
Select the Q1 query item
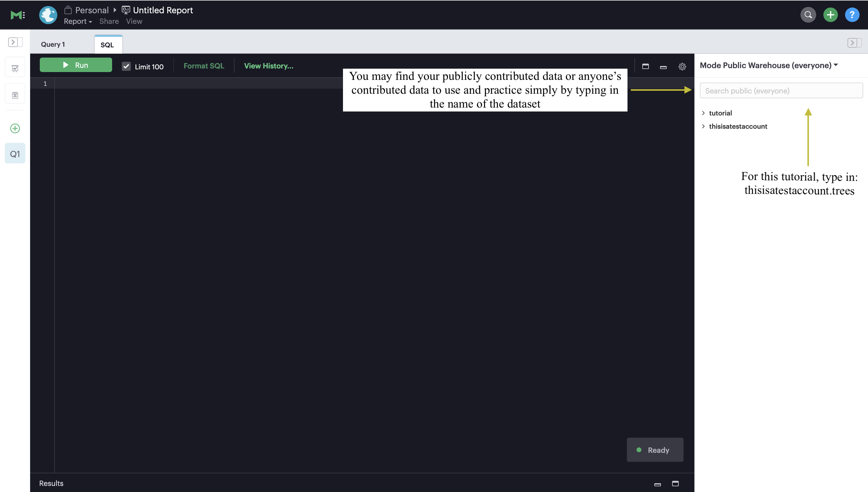[15, 154]
